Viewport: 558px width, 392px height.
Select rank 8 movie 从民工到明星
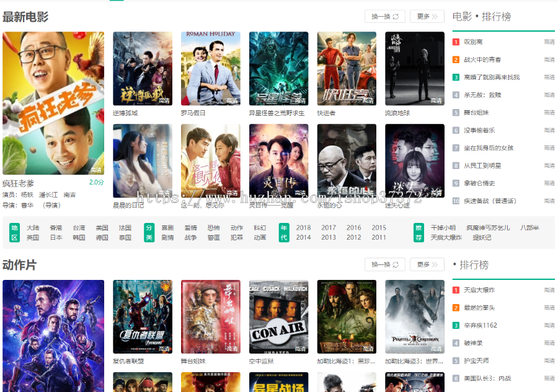[x=482, y=165]
